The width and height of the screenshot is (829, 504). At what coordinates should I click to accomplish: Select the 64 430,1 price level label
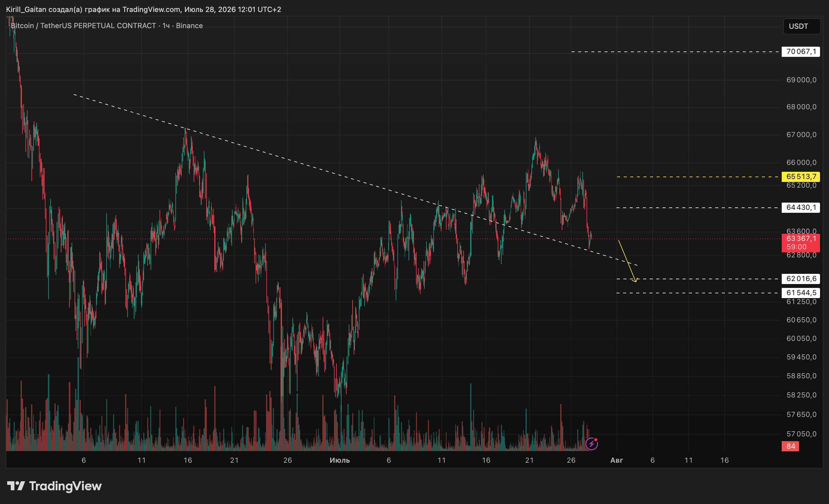801,208
